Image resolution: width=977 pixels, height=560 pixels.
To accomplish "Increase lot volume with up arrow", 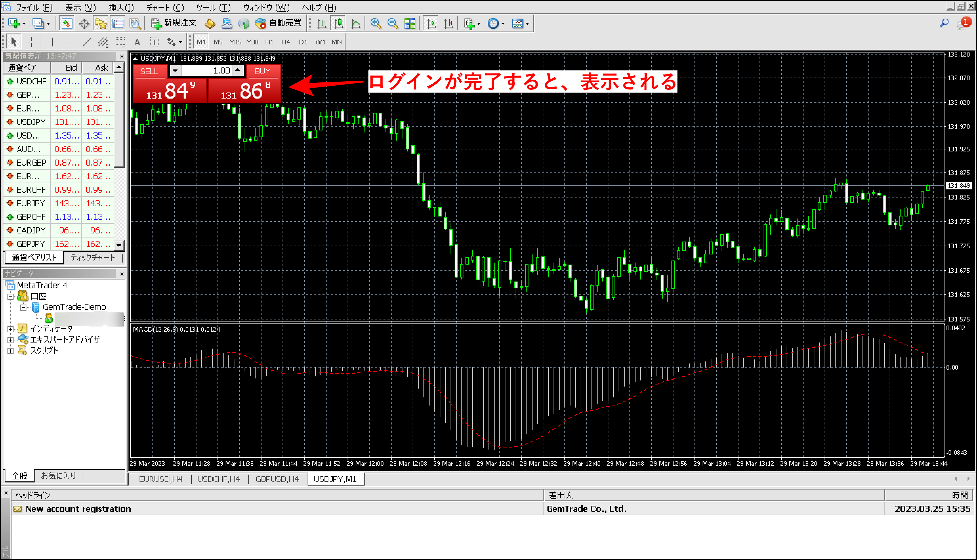I will [x=238, y=70].
